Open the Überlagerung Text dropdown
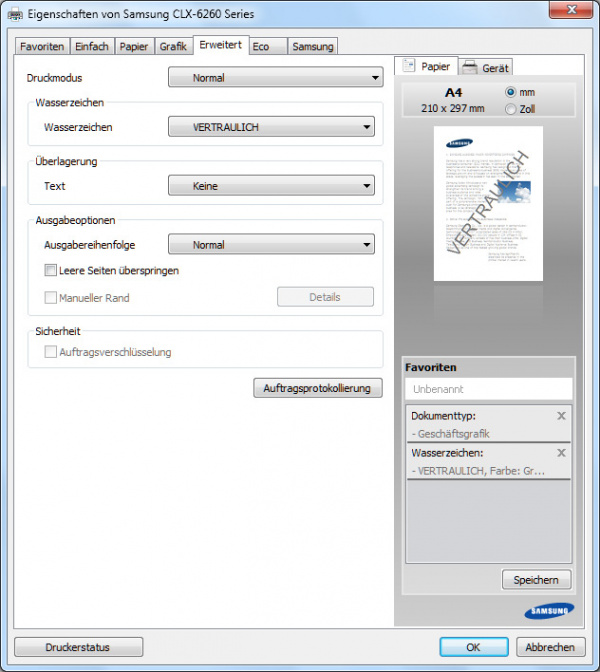The width and height of the screenshot is (600, 672). (270, 186)
